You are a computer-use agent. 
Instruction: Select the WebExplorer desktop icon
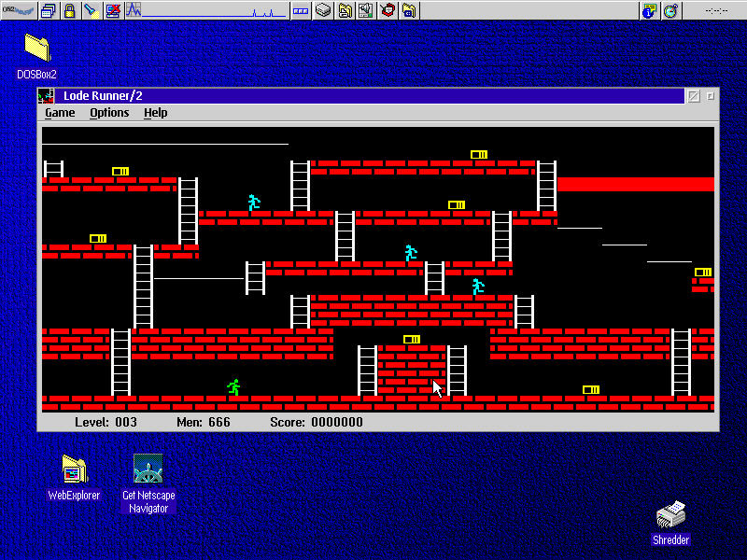click(x=74, y=477)
